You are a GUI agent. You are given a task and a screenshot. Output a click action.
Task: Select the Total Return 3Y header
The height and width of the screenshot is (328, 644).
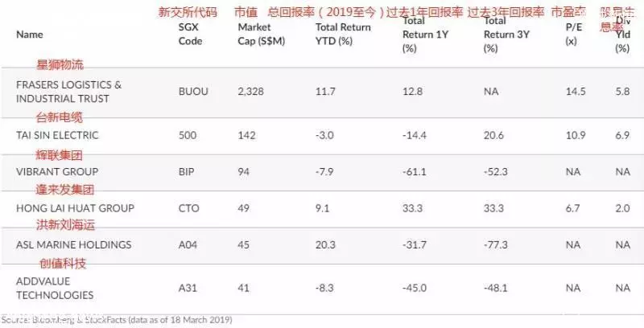(506, 35)
